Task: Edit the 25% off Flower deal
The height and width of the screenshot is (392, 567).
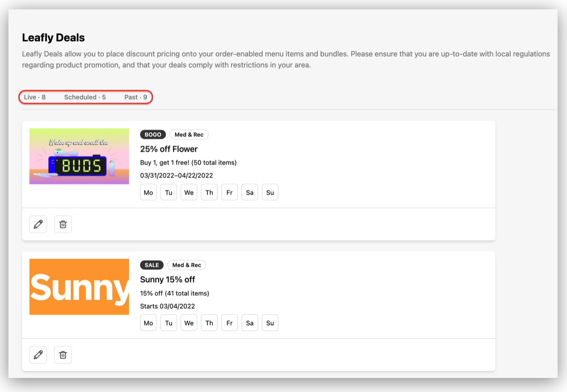Action: pyautogui.click(x=38, y=225)
